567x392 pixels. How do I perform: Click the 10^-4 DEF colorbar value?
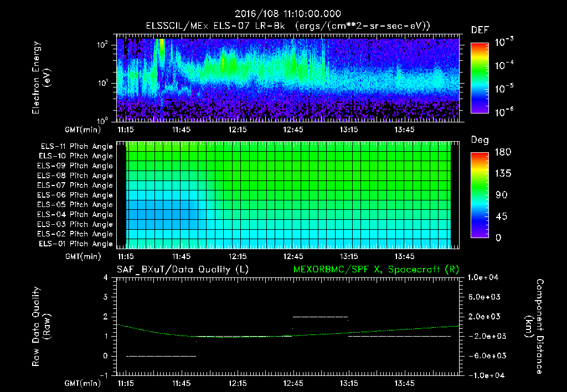point(504,65)
